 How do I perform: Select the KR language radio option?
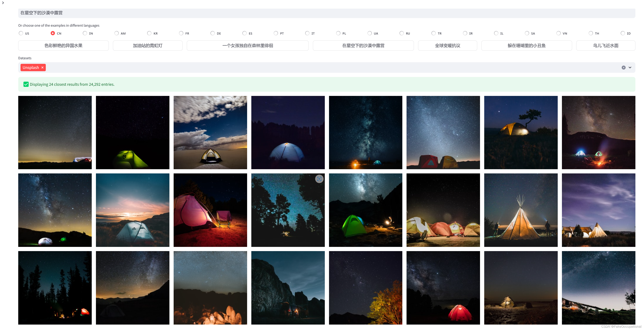(149, 33)
